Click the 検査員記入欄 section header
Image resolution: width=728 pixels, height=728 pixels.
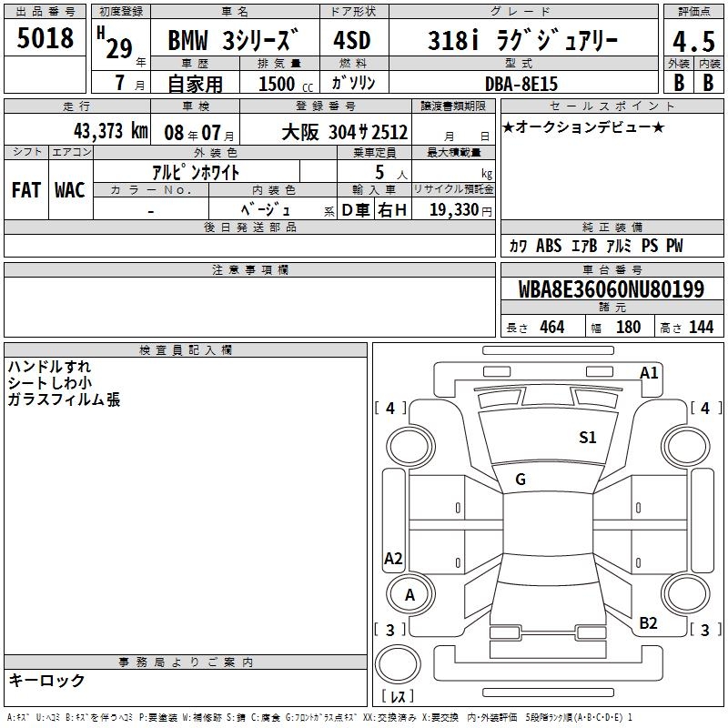point(186,350)
